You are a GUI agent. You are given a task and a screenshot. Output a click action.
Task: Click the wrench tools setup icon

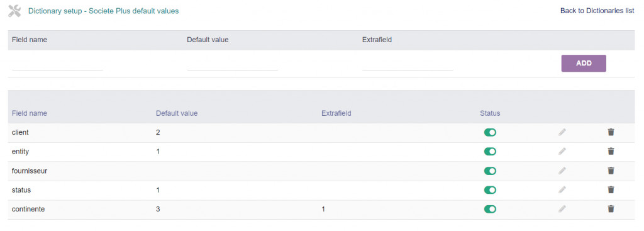pyautogui.click(x=14, y=11)
